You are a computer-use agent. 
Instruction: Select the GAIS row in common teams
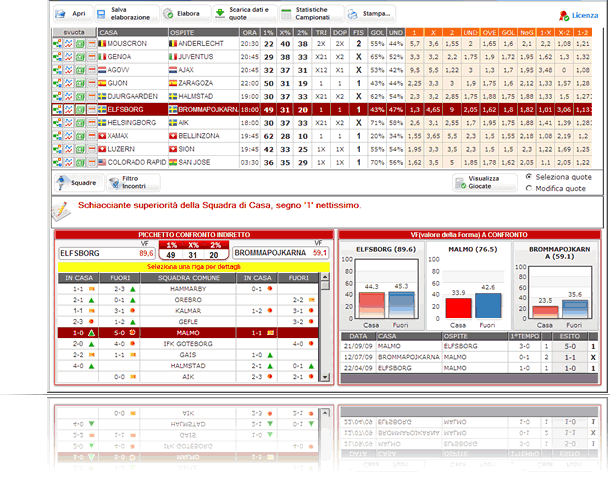point(188,355)
